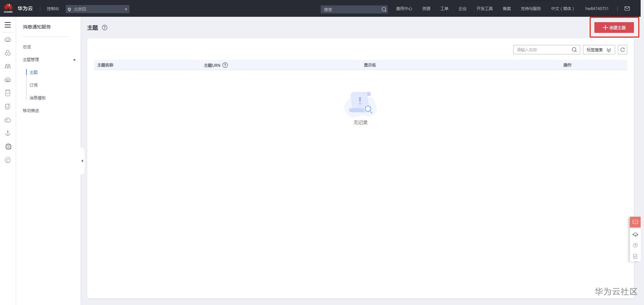Open 支持与服务 in the top bar
The height and width of the screenshot is (305, 644).
[531, 9]
